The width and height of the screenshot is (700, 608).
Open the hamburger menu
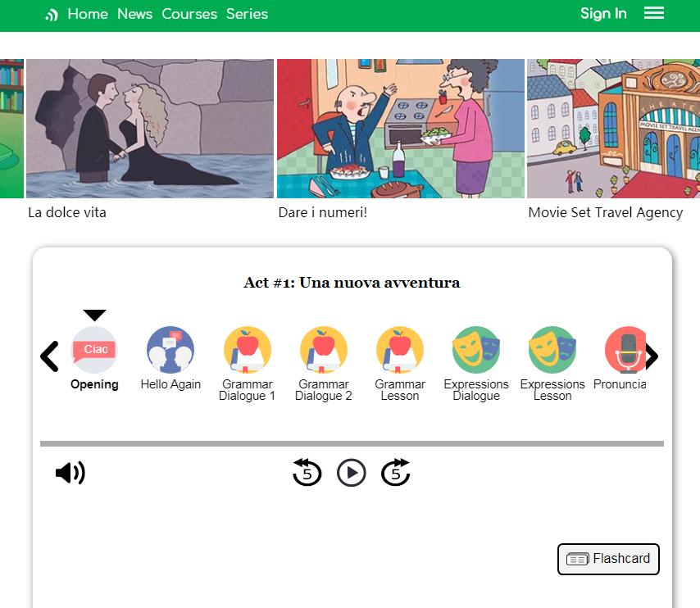coord(653,13)
